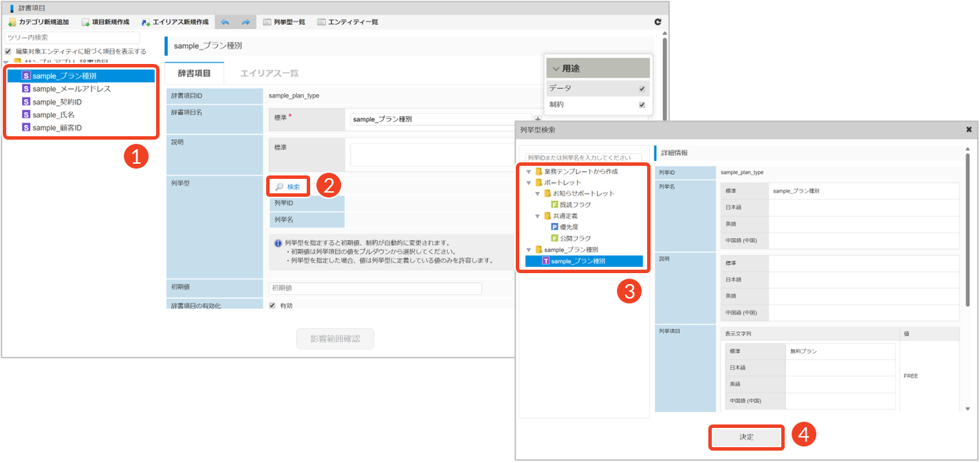Open the 列挙型一覧 list
This screenshot has width=980, height=463.
pos(284,22)
